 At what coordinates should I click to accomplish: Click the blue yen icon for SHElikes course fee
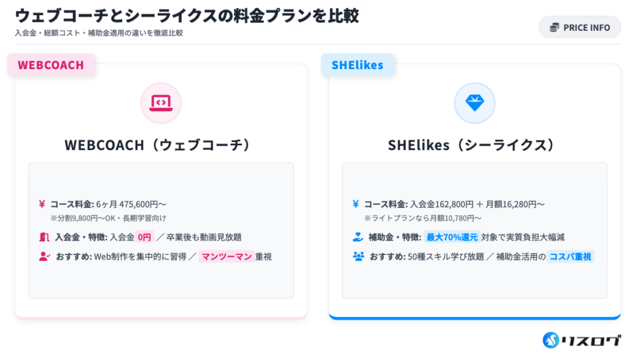coord(356,204)
